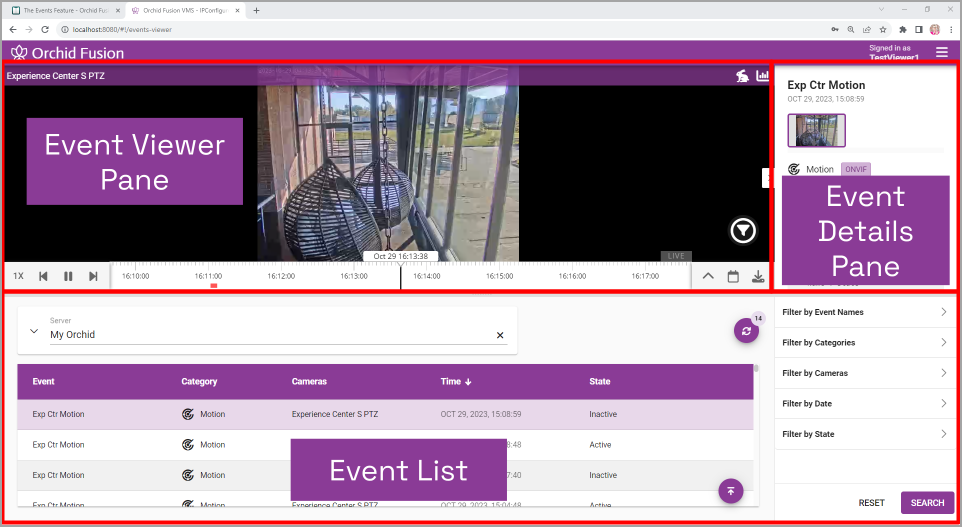Image resolution: width=962 pixels, height=527 pixels.
Task: Expand the Server dropdown chevron
Action: (34, 331)
